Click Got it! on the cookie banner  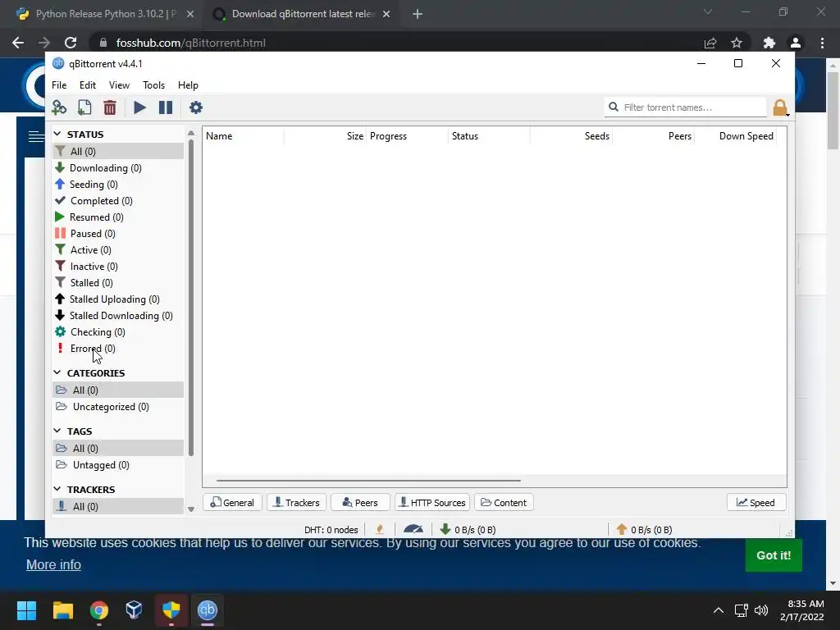[x=773, y=555]
